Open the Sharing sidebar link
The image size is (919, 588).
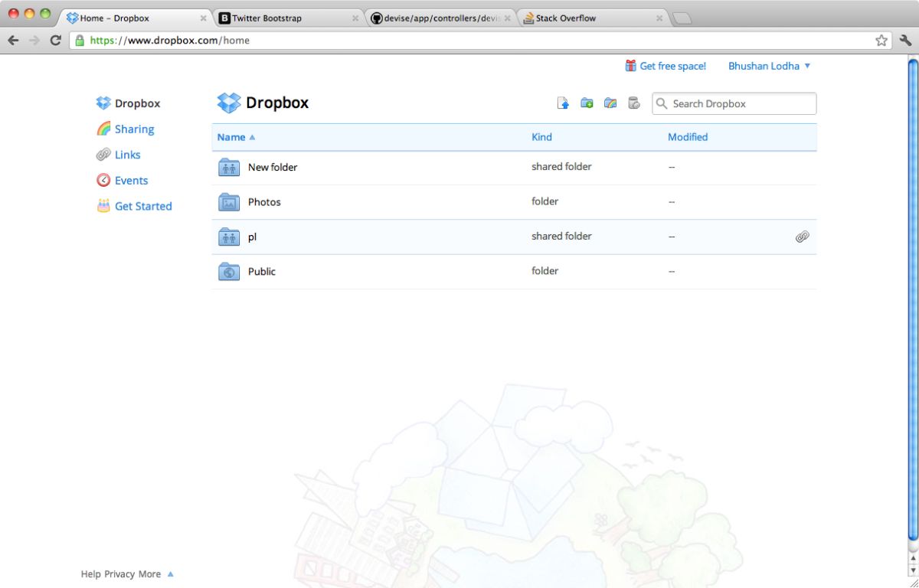[134, 129]
